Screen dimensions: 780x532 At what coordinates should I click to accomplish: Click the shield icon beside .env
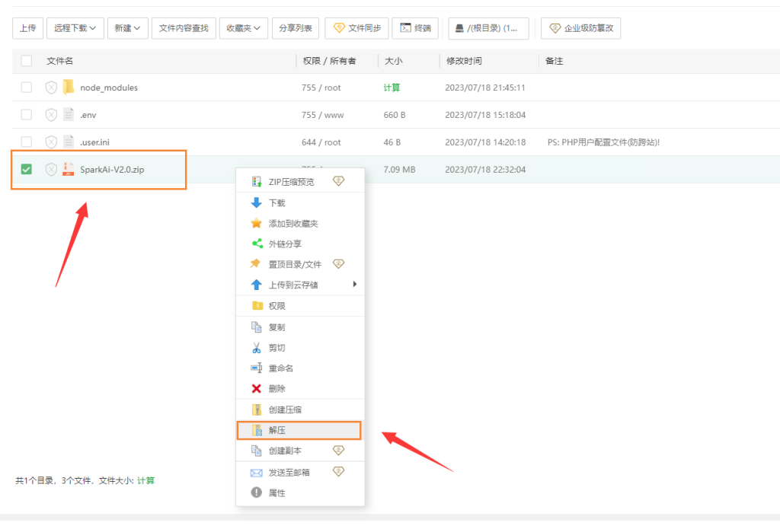(51, 115)
